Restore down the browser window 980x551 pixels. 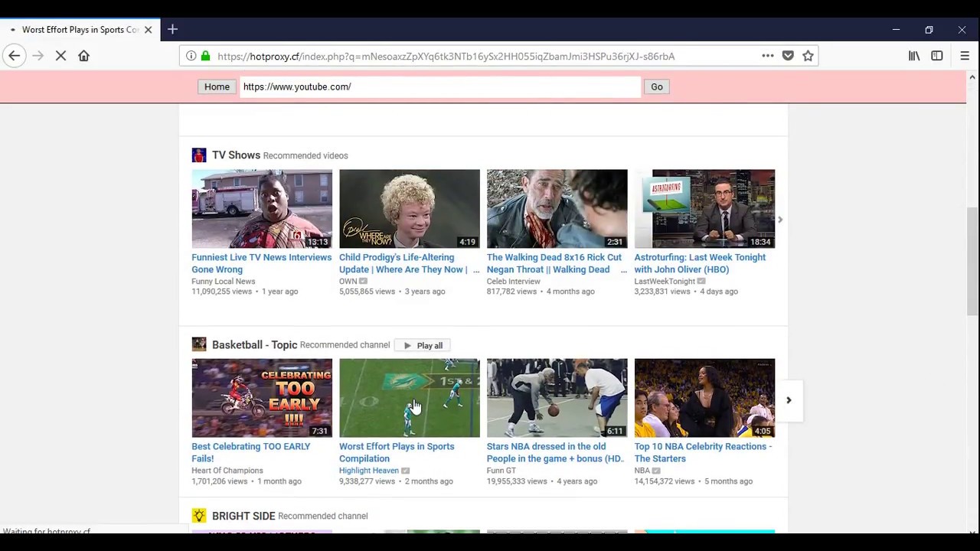[929, 30]
